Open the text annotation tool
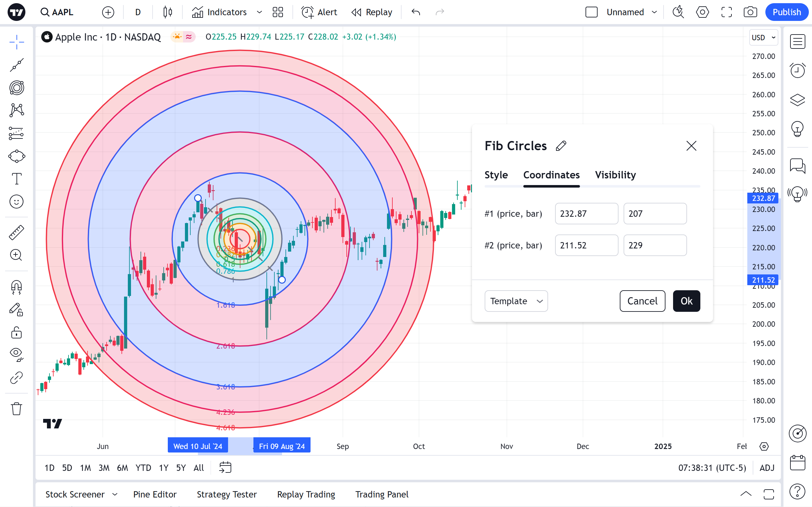 click(x=16, y=179)
